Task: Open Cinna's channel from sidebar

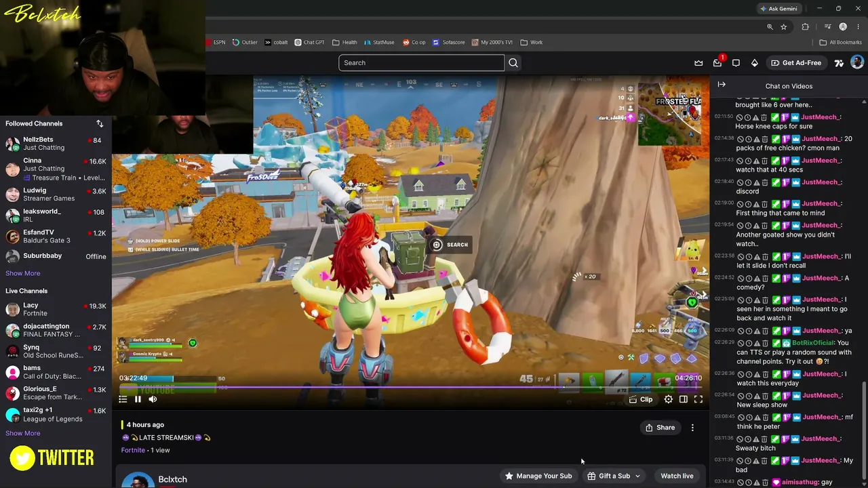Action: coord(56,169)
